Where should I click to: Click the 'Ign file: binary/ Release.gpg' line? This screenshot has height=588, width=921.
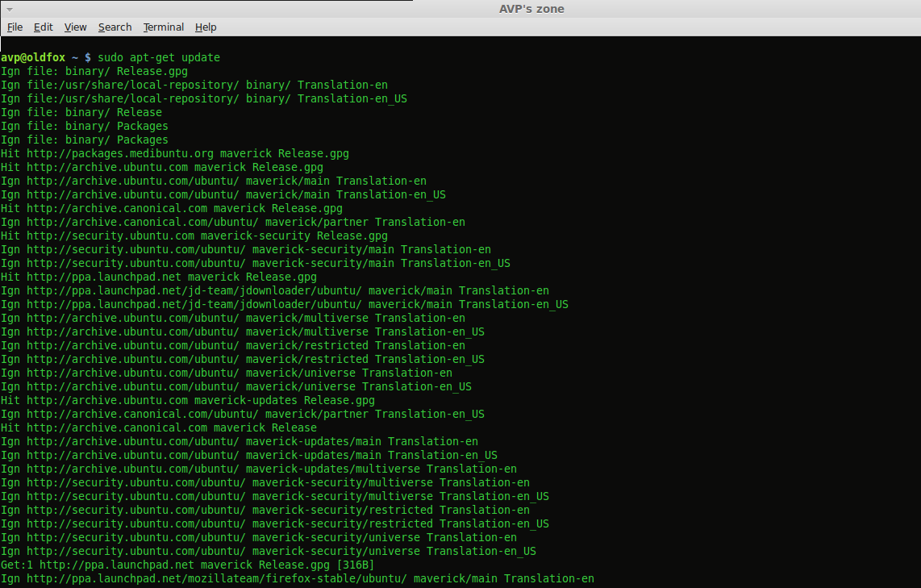[x=94, y=71]
